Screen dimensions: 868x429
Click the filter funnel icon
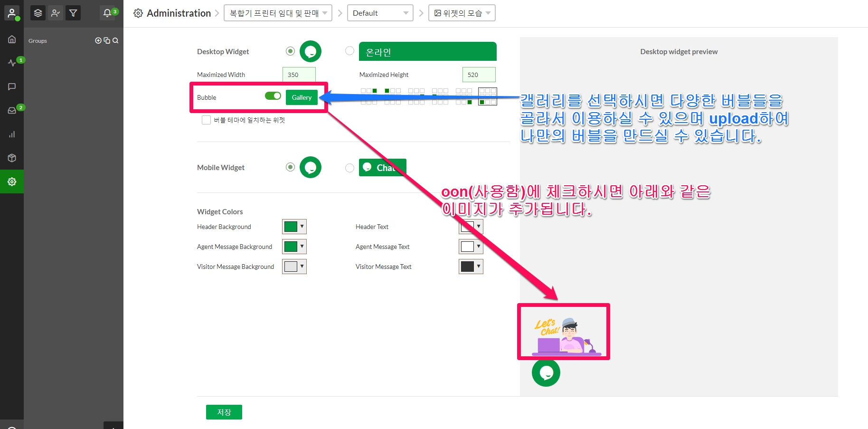[x=73, y=13]
